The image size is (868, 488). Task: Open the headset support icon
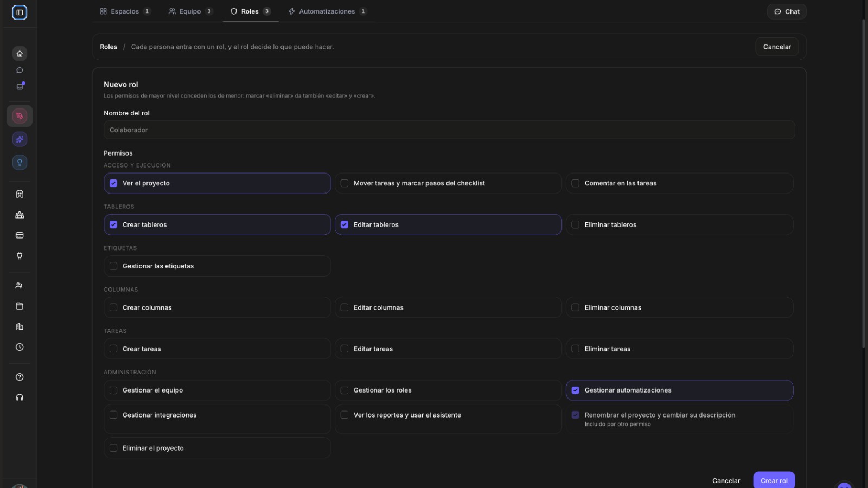pyautogui.click(x=20, y=397)
